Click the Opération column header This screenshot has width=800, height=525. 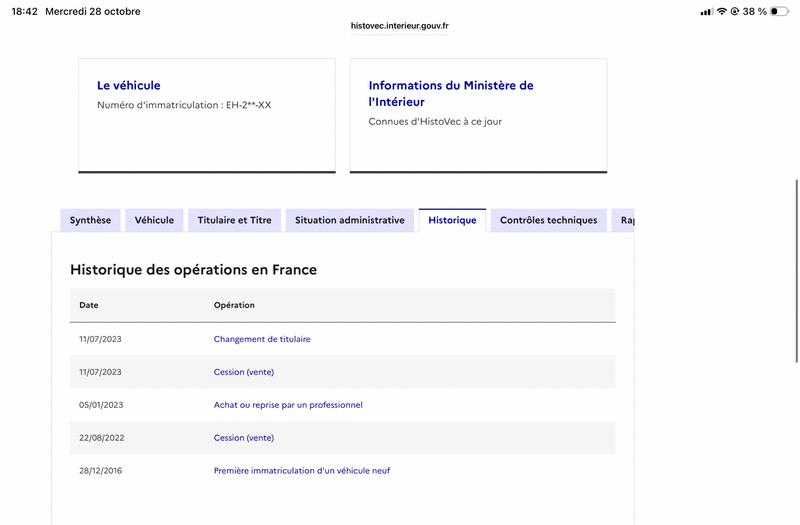[234, 305]
